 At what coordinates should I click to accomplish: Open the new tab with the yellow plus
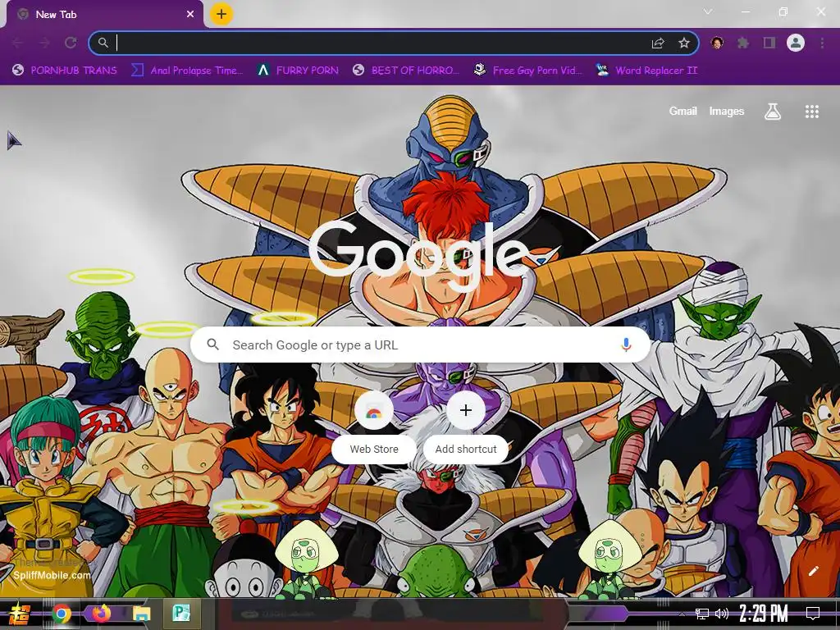click(221, 14)
